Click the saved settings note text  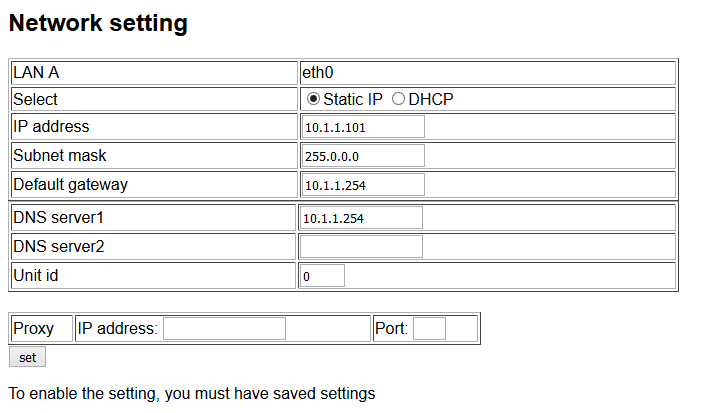coord(192,394)
